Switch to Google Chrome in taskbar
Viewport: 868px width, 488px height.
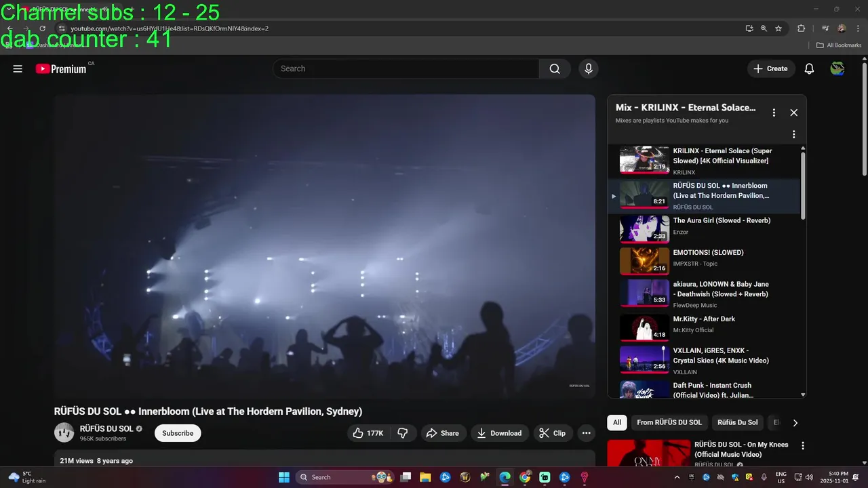click(x=525, y=477)
